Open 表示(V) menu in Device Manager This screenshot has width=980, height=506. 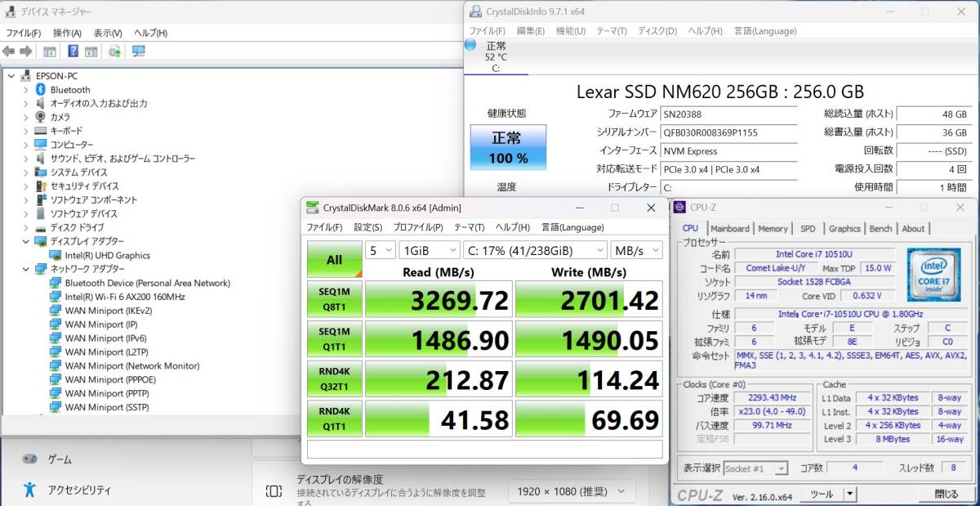click(108, 33)
